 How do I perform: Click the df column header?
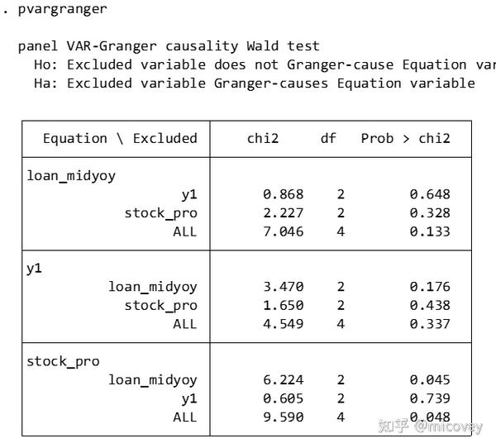point(328,138)
